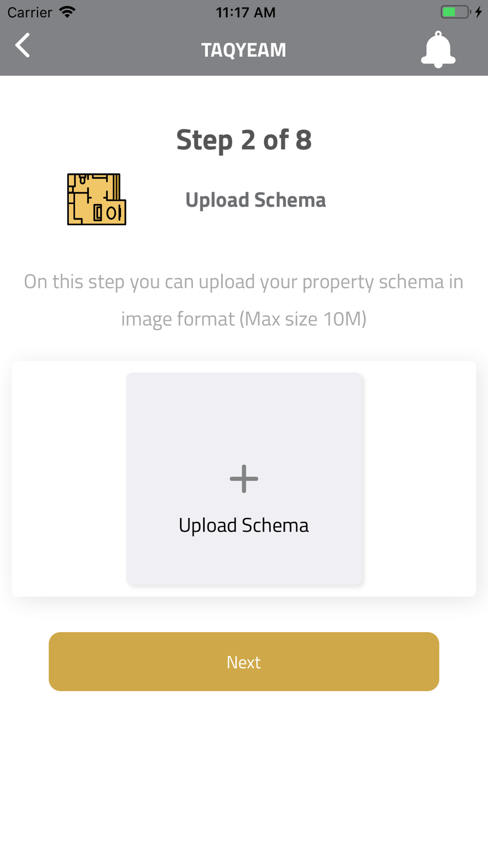Tap the Step 2 of 8 heading

pyautogui.click(x=244, y=140)
